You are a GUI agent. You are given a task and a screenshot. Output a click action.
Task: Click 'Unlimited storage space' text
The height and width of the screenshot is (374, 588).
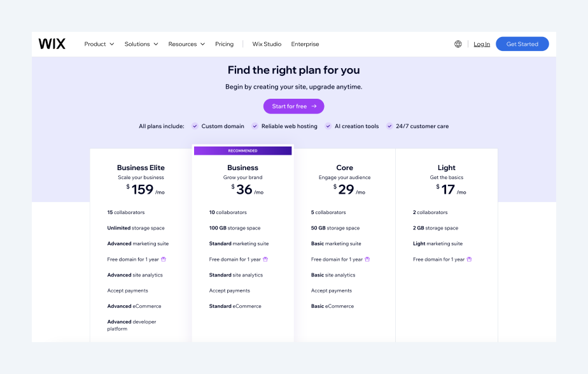(136, 228)
